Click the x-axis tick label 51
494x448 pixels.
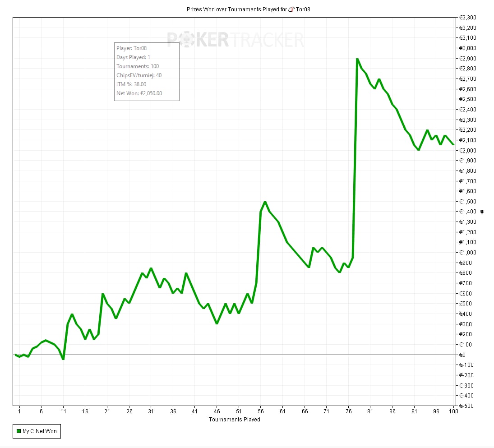[239, 411]
